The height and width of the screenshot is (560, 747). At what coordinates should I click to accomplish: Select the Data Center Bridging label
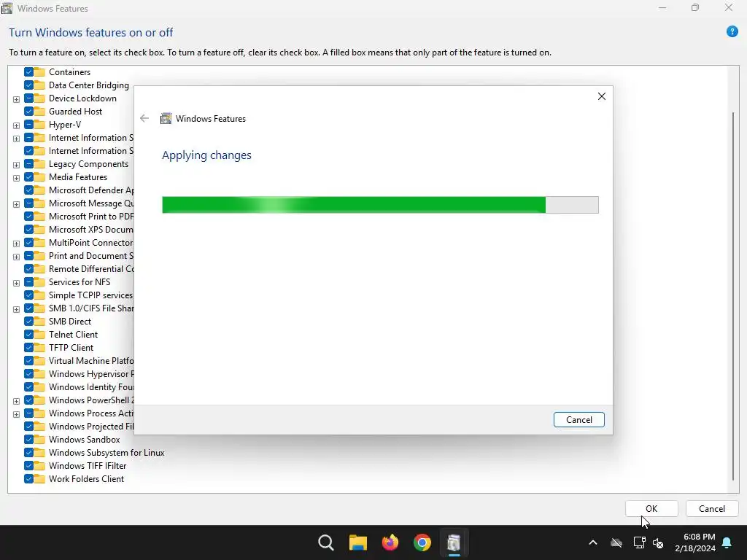88,85
